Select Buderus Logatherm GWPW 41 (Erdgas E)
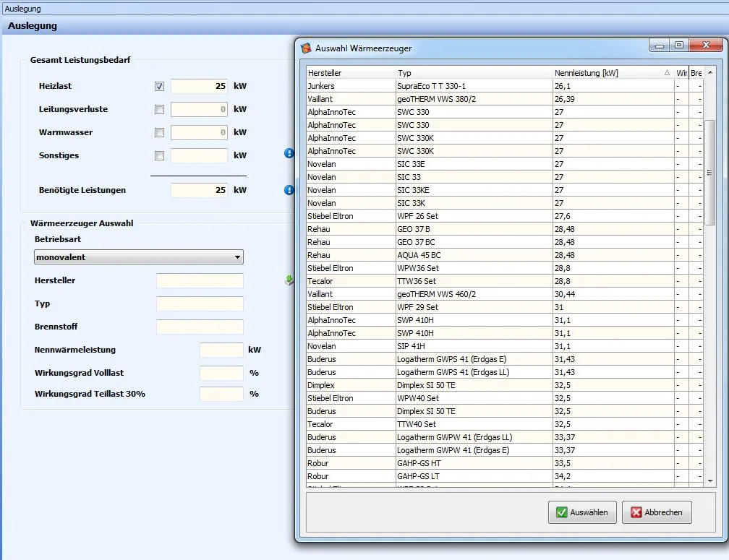729x560 pixels. [x=505, y=450]
